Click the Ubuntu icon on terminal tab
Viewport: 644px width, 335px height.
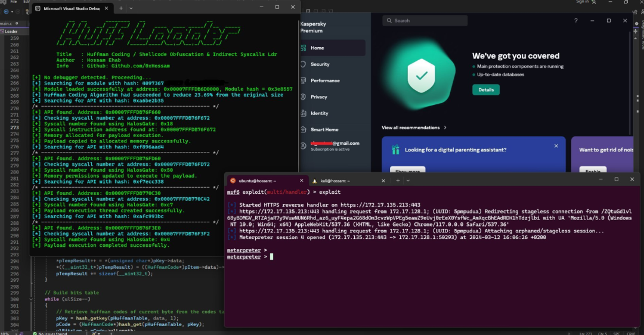tap(233, 181)
